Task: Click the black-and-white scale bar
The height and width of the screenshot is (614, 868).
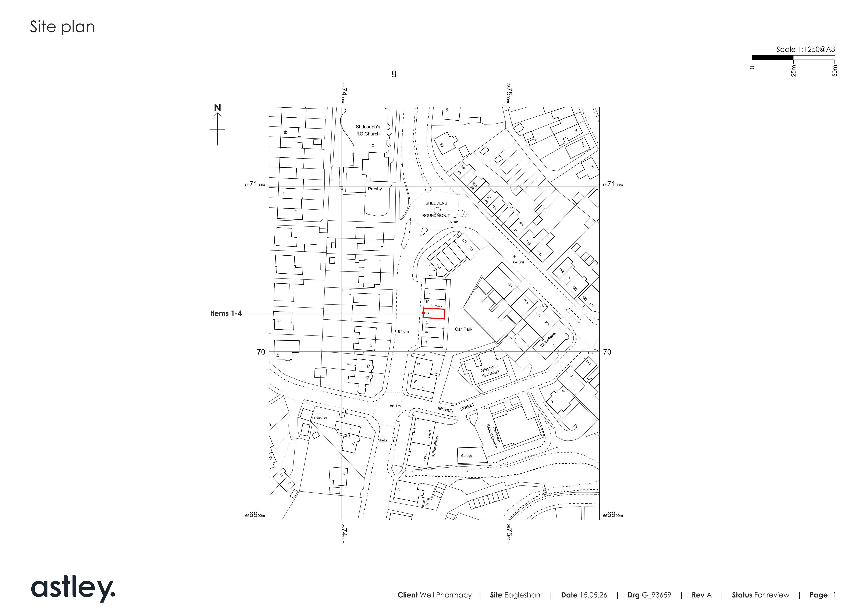Action: click(793, 58)
